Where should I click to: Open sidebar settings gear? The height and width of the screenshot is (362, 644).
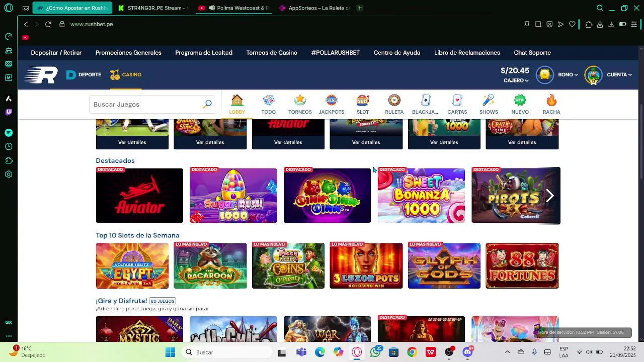[9, 174]
